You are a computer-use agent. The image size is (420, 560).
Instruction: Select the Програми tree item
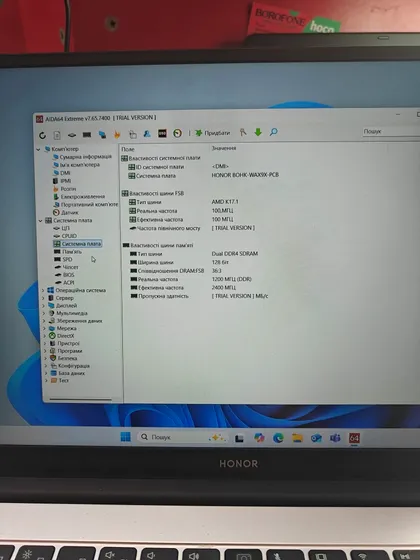tap(66, 351)
